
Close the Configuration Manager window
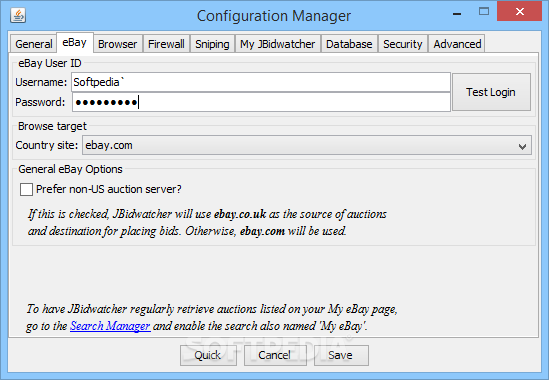pos(520,12)
